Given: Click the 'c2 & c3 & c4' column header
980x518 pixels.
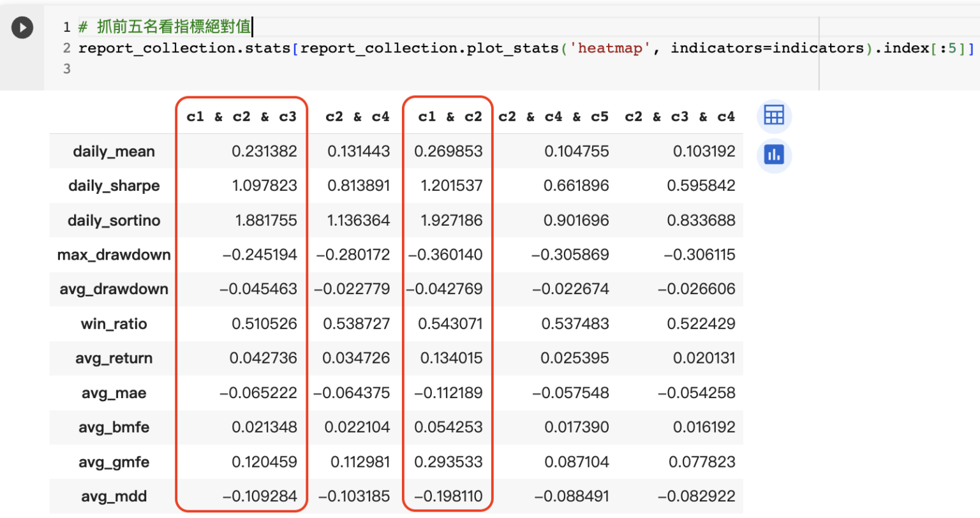Looking at the screenshot, I should [x=679, y=117].
